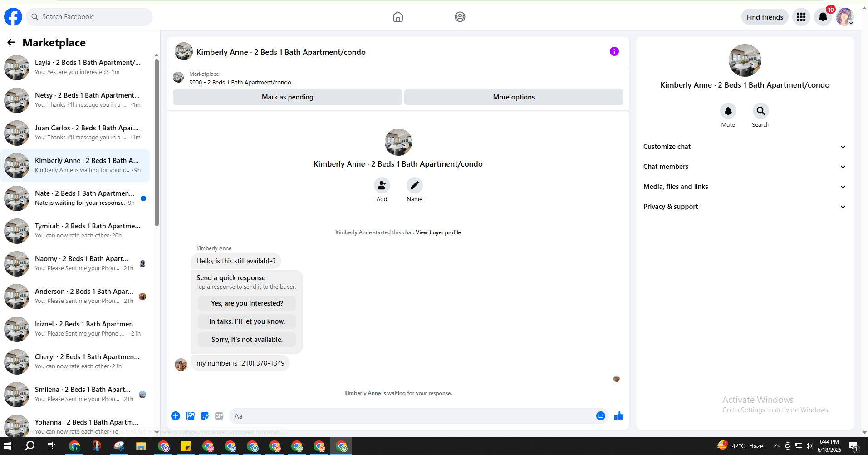Open Iriznel conversation
The height and width of the screenshot is (455, 868).
click(x=75, y=329)
